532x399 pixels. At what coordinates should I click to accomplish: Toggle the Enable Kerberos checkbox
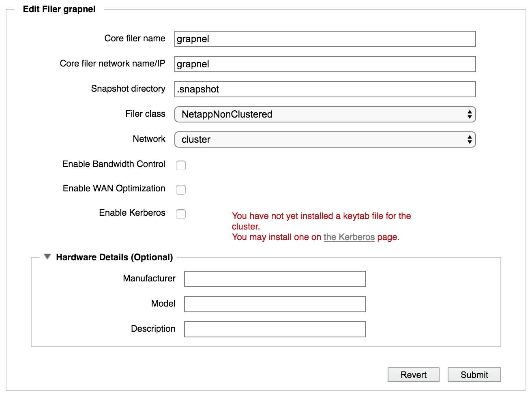click(181, 214)
